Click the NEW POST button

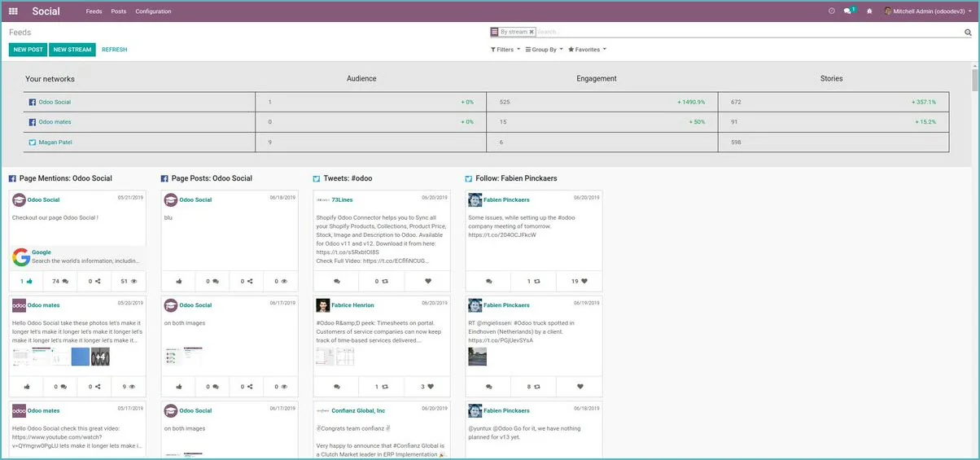point(28,50)
